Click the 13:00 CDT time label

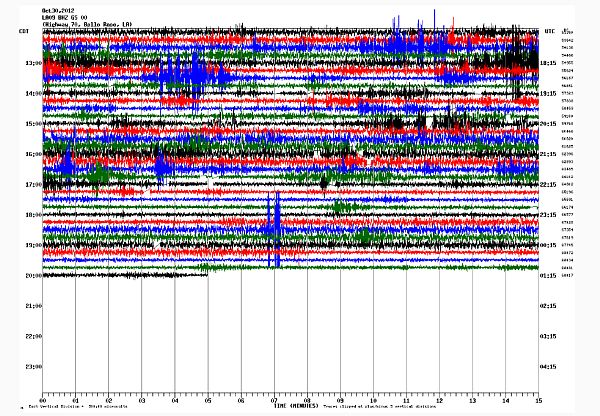point(33,63)
